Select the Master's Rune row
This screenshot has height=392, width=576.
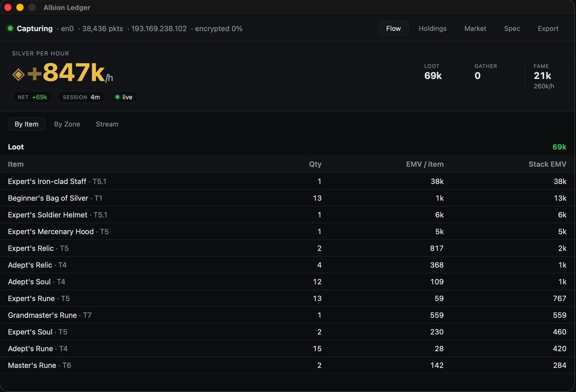pyautogui.click(x=287, y=365)
